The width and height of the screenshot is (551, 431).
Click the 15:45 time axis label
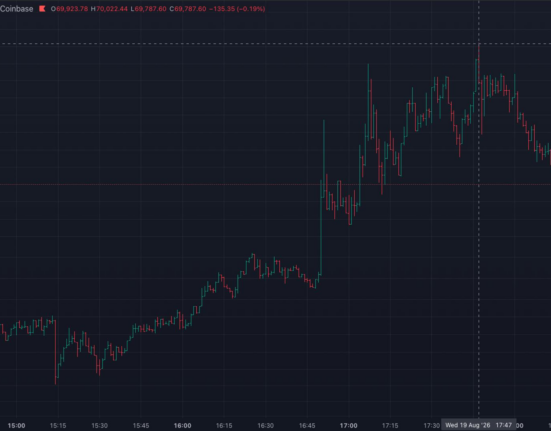coord(141,426)
